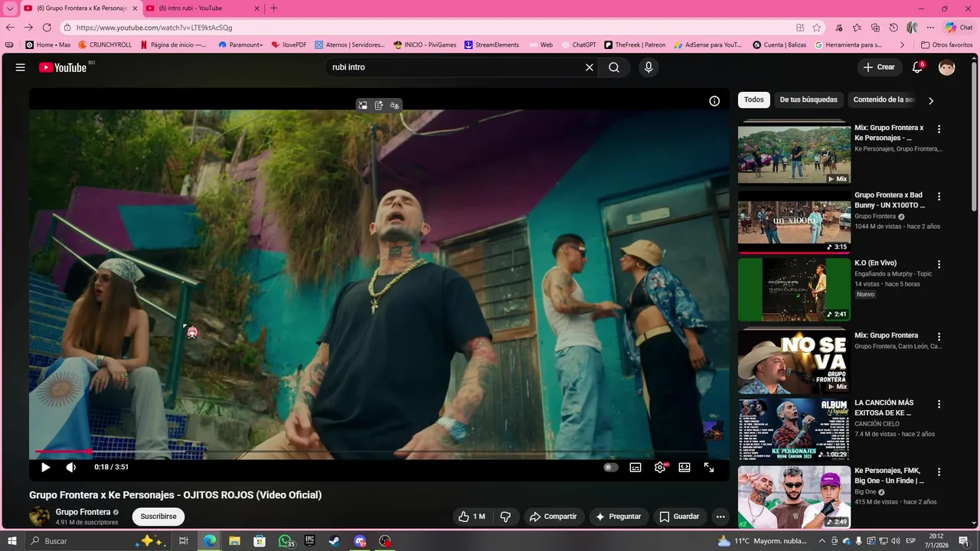This screenshot has height=551, width=980.
Task: Show hidden tray icons chevron
Action: (824, 541)
